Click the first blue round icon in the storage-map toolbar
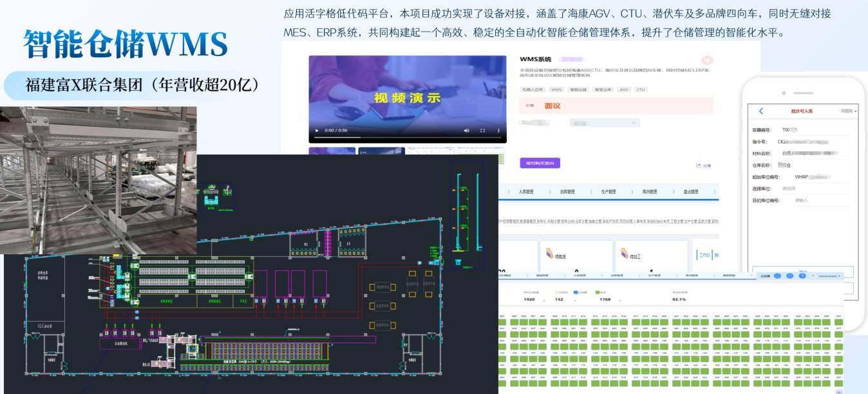The width and height of the screenshot is (868, 394). (778, 276)
